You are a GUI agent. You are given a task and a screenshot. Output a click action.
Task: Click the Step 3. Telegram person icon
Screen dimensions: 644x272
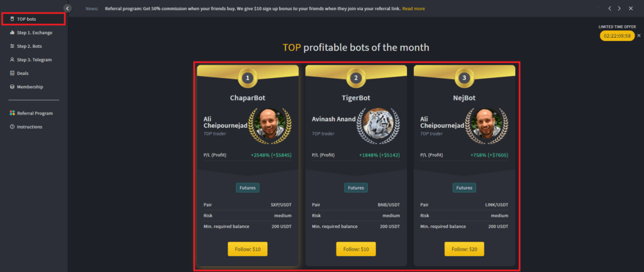(13, 60)
